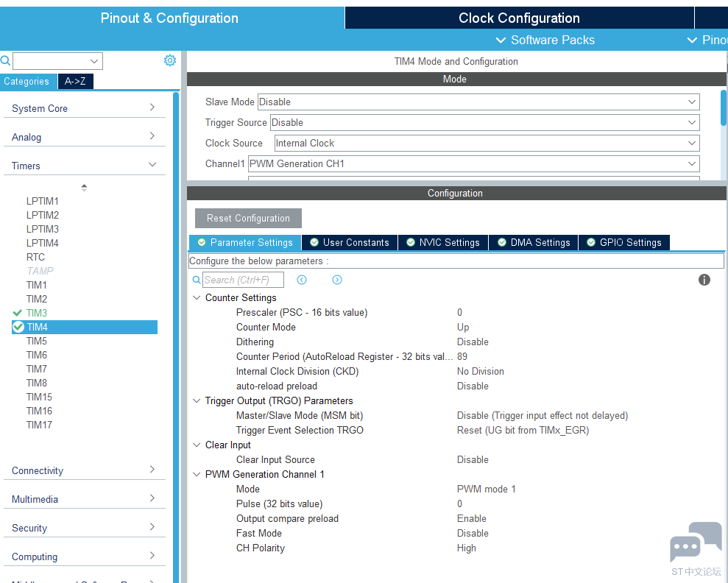Go to next search result arrow
Screen dimensions: 728x583
click(x=337, y=280)
